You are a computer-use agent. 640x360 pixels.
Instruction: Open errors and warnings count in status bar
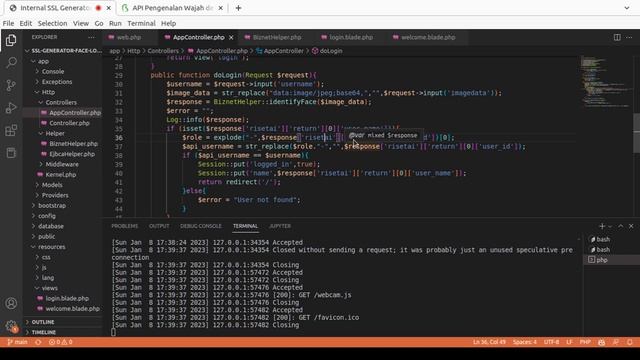coord(60,342)
